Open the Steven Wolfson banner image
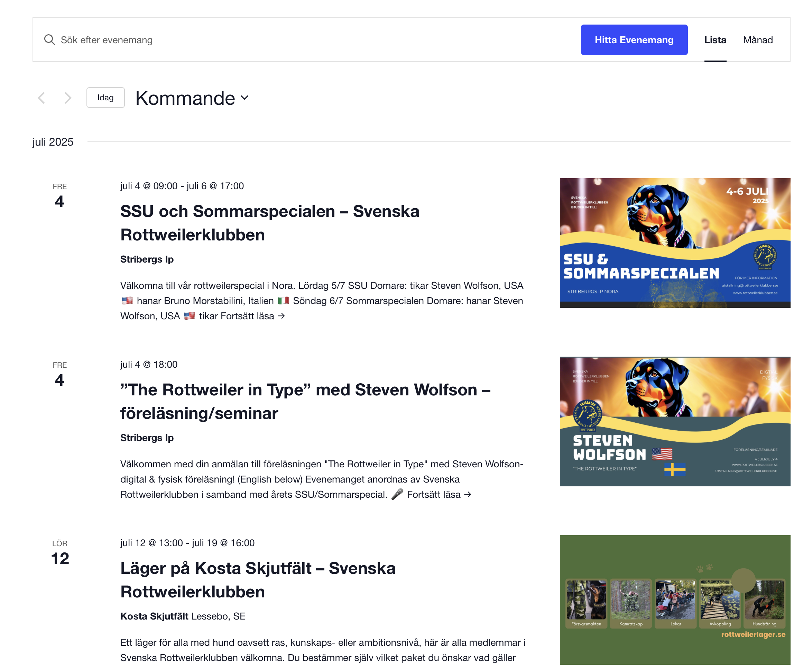812x669 pixels. 674,421
